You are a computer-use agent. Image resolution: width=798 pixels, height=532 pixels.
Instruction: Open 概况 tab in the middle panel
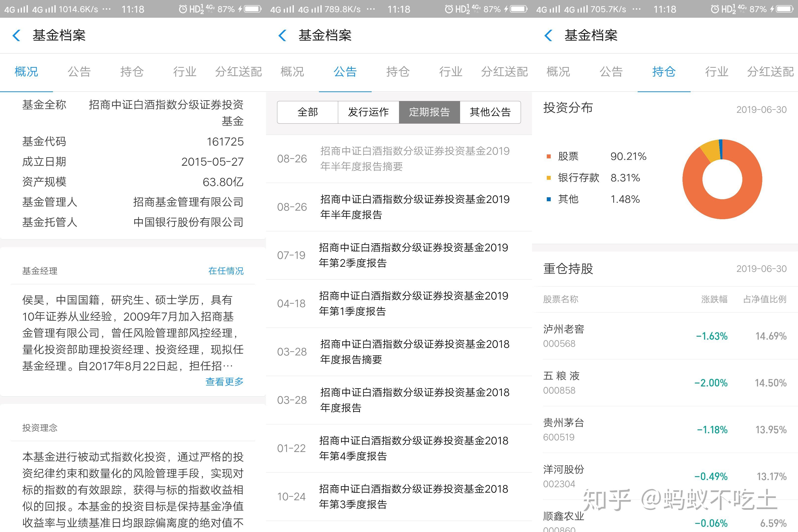(x=292, y=72)
